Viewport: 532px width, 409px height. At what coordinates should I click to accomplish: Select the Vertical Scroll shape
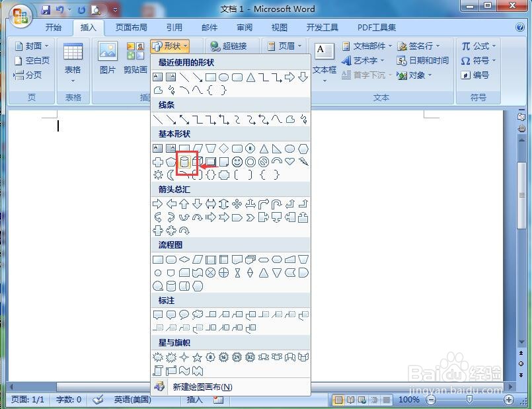[x=158, y=371]
